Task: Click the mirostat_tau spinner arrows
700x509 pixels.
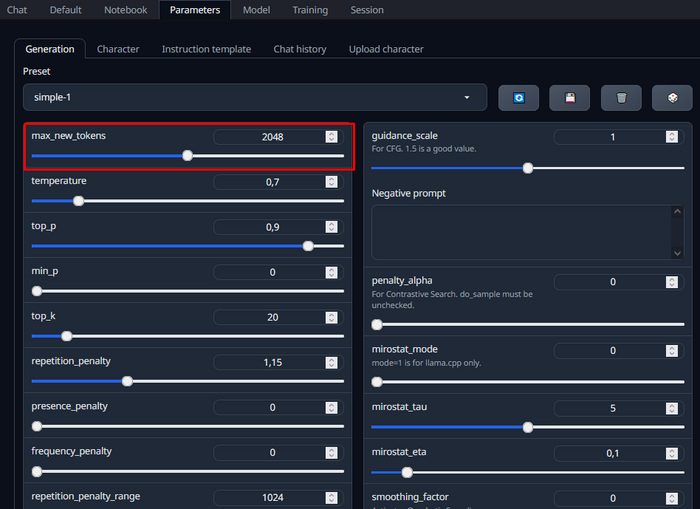Action: 671,408
